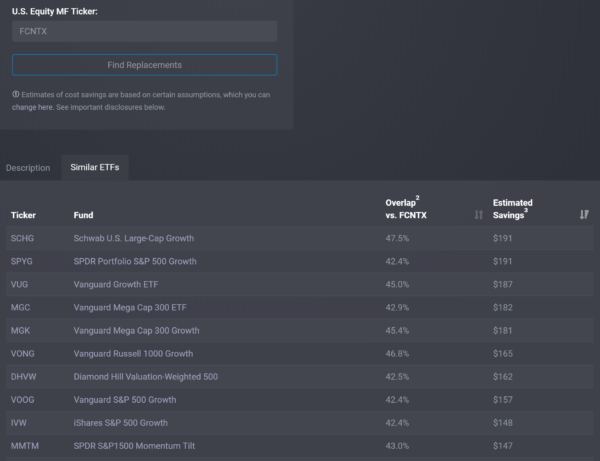600x461 pixels.
Task: Click DHVW overlap value 42.5%
Action: [397, 377]
